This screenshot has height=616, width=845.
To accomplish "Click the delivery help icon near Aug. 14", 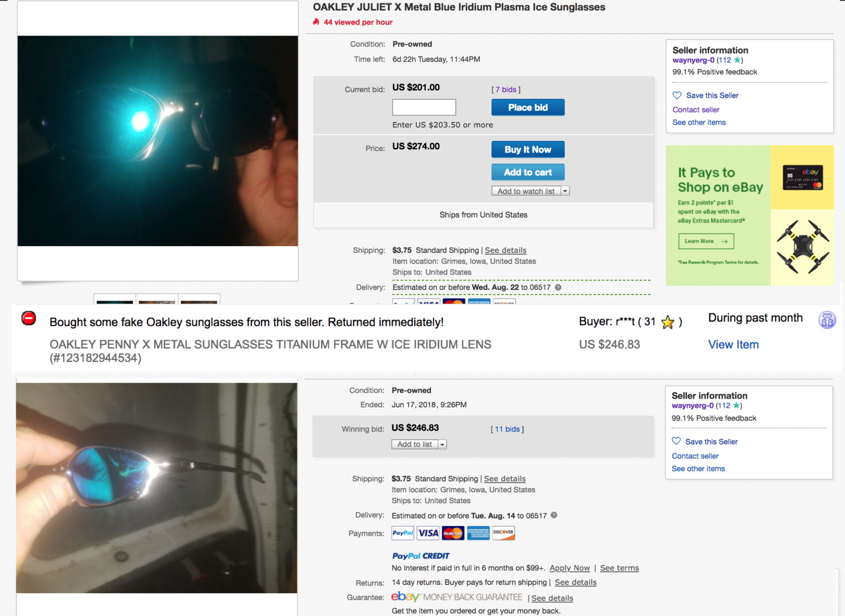I will click(554, 515).
